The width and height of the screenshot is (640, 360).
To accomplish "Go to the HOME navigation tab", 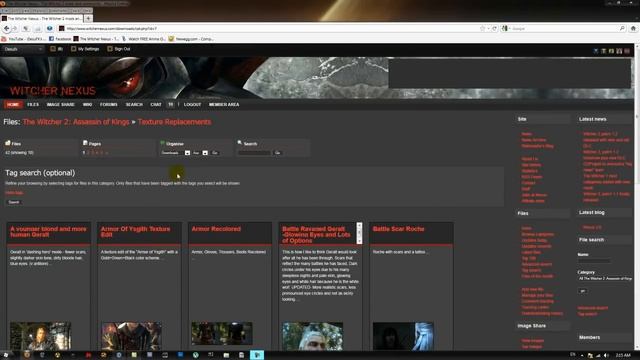I will pyautogui.click(x=13, y=104).
